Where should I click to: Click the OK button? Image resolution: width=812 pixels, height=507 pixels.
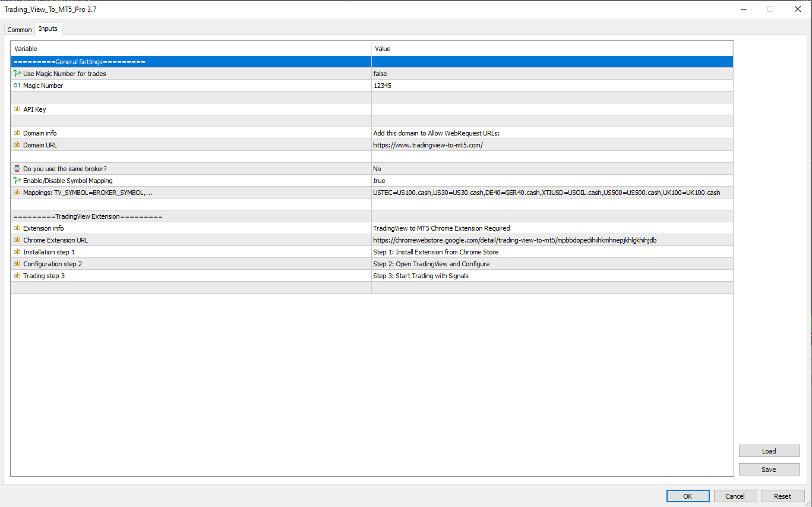(688, 496)
